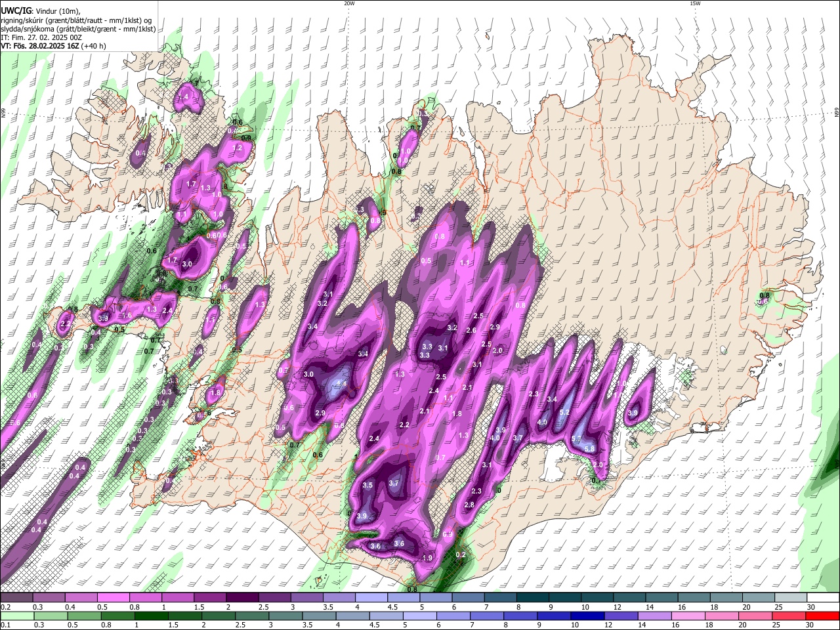The height and width of the screenshot is (630, 840).
Task: Click the 1.6 value on the western peninsula
Action: pyautogui.click(x=127, y=316)
